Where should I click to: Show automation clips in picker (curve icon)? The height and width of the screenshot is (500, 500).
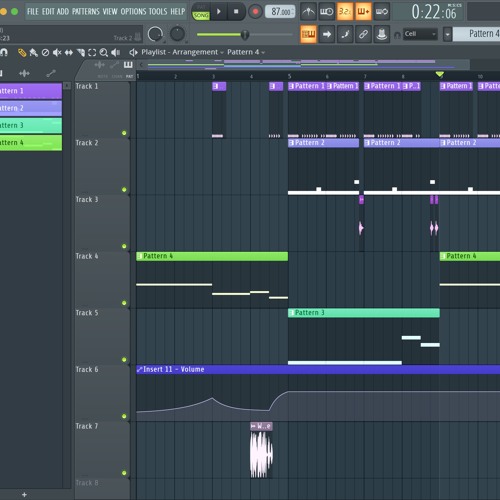51,73
